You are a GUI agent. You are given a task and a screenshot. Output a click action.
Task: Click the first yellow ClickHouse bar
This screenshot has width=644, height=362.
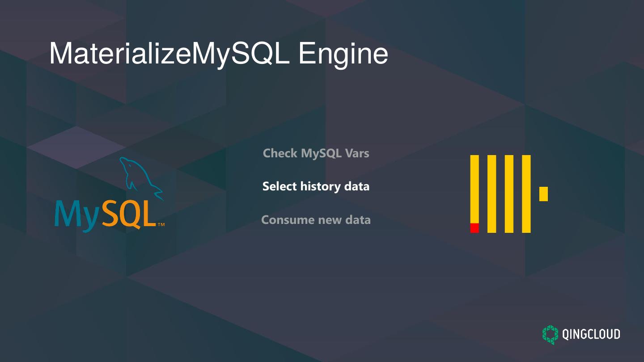click(475, 188)
